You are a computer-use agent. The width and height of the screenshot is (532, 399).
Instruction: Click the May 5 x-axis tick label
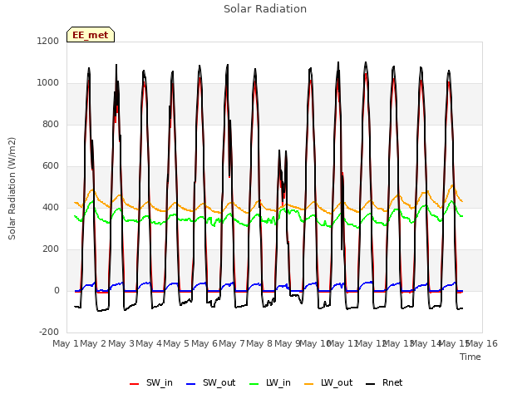coord(176,344)
